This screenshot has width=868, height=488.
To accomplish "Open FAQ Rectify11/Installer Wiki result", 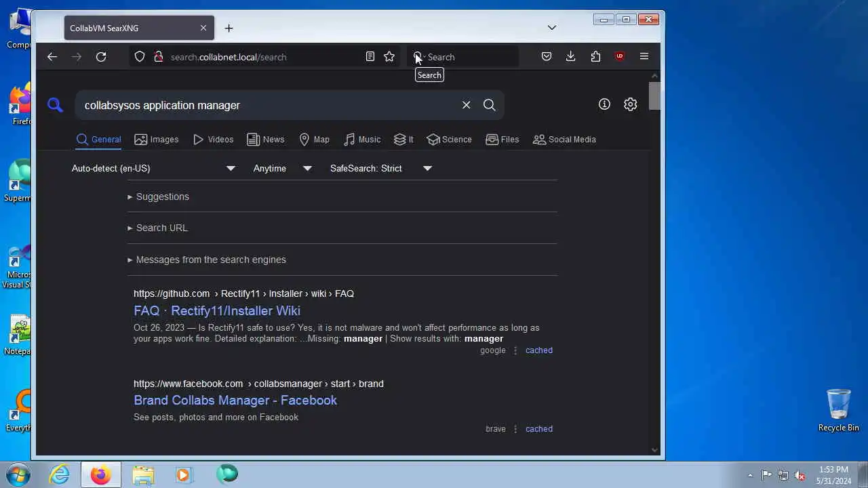I will pos(217,310).
